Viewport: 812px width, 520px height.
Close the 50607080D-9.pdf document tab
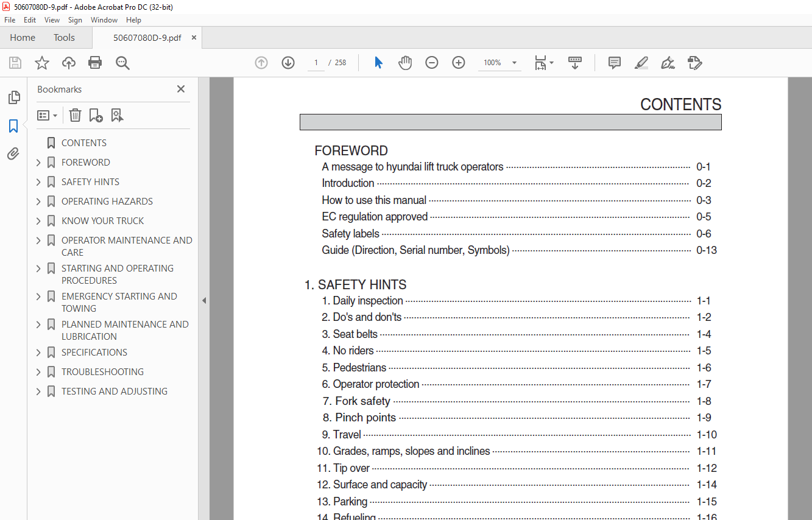[194, 38]
